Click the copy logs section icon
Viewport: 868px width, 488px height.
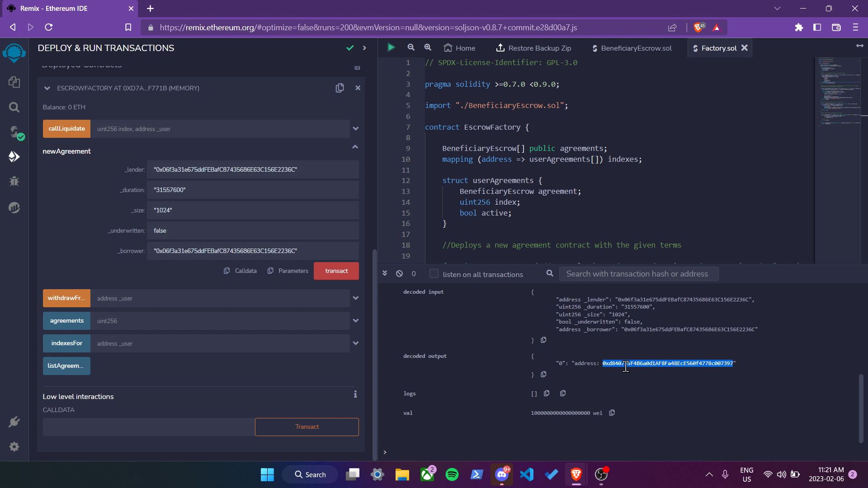tap(546, 393)
